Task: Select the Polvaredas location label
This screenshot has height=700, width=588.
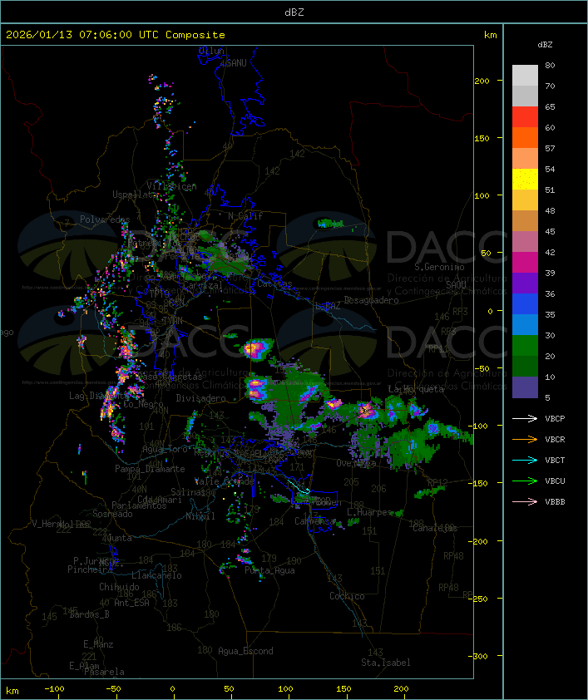Action: pos(105,219)
